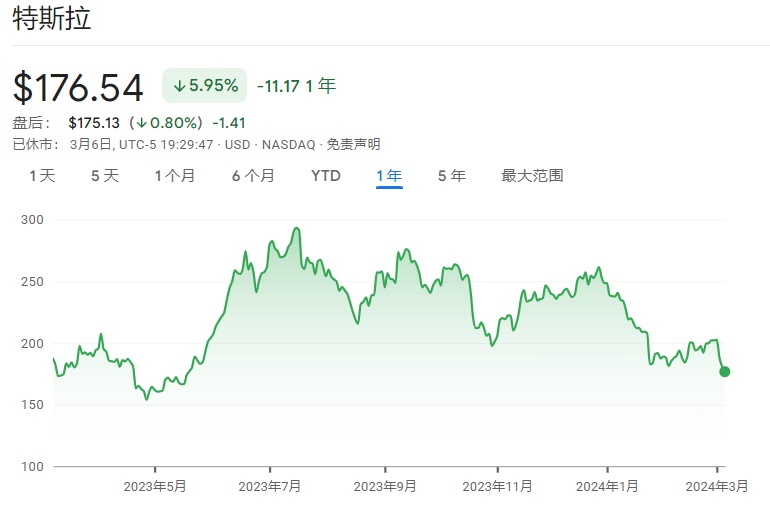The height and width of the screenshot is (513, 770).
Task: Click the green 5.95% change badge
Action: pyautogui.click(x=205, y=87)
